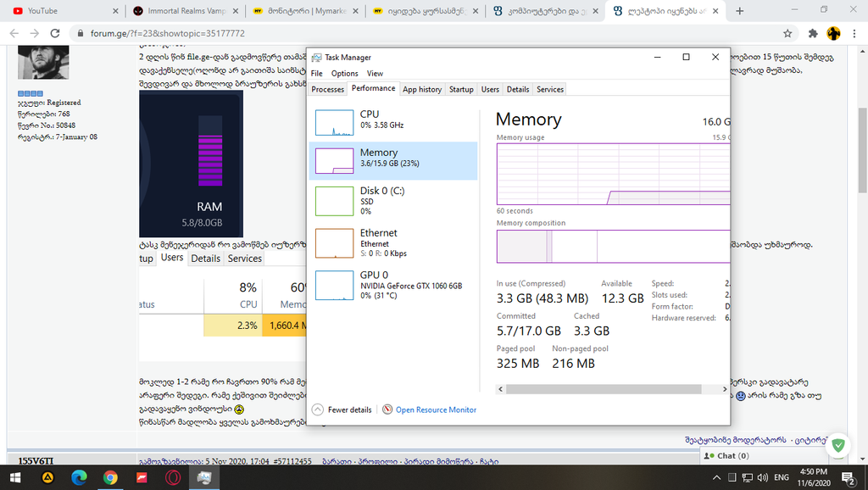
Task: Click the Task Manager title bar icon
Action: [317, 57]
